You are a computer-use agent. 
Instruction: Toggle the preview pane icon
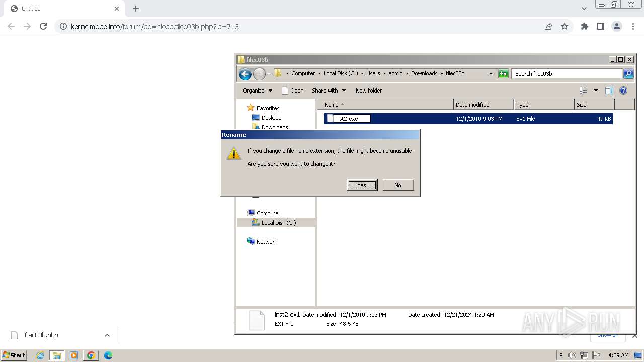point(609,90)
